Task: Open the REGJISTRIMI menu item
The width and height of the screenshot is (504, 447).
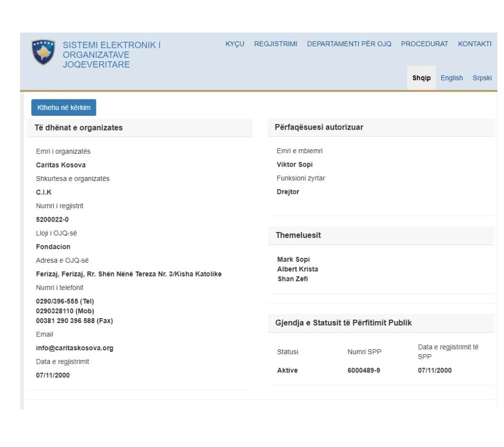Action: tap(275, 44)
